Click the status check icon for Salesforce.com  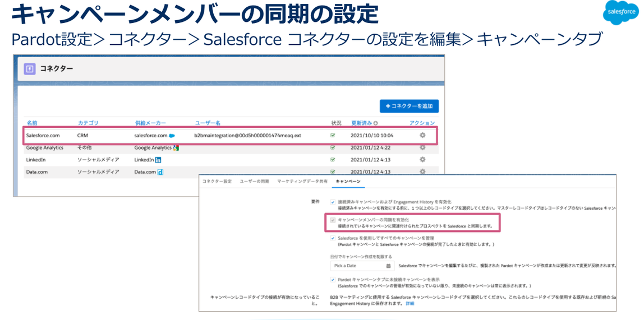point(333,136)
